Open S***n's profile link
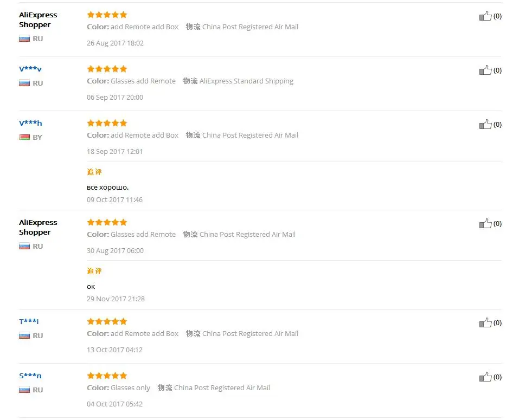Screen dimensions: 519x420 pos(30,376)
